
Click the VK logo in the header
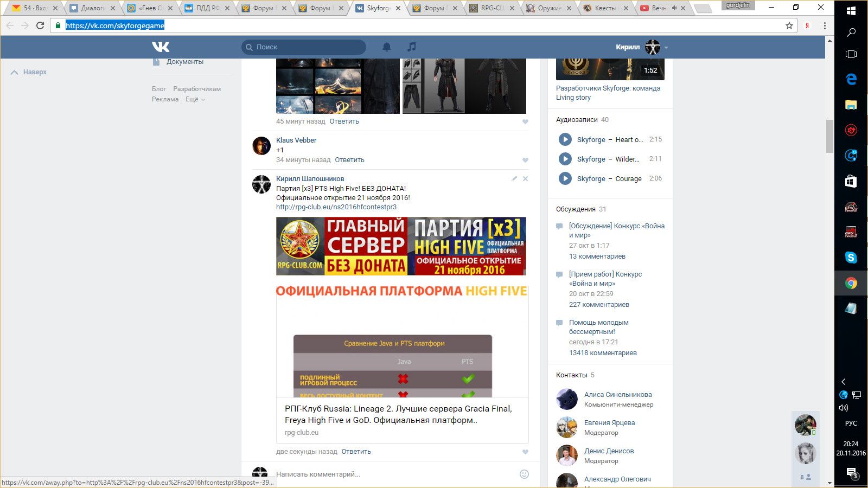point(161,47)
